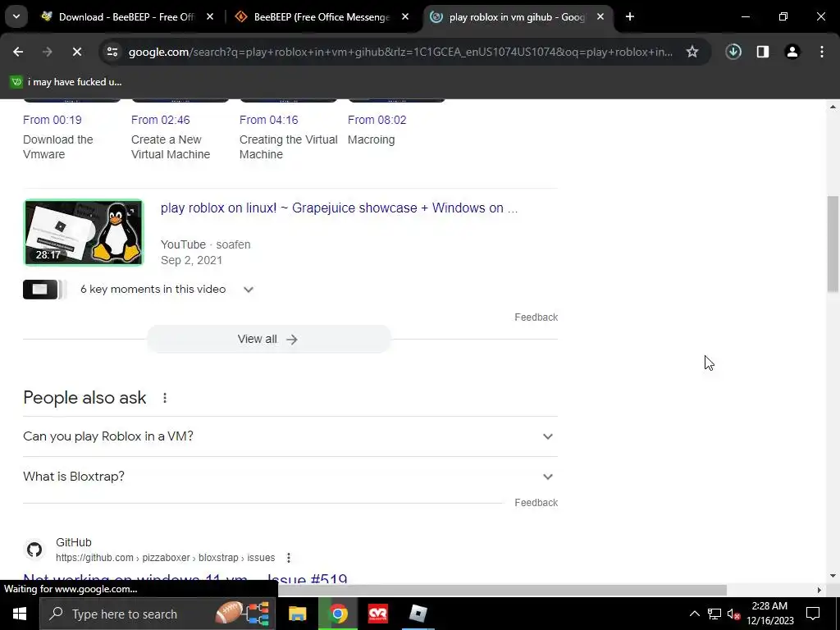The image size is (840, 630).
Task: Show hidden system tray icons
Action: (694, 614)
